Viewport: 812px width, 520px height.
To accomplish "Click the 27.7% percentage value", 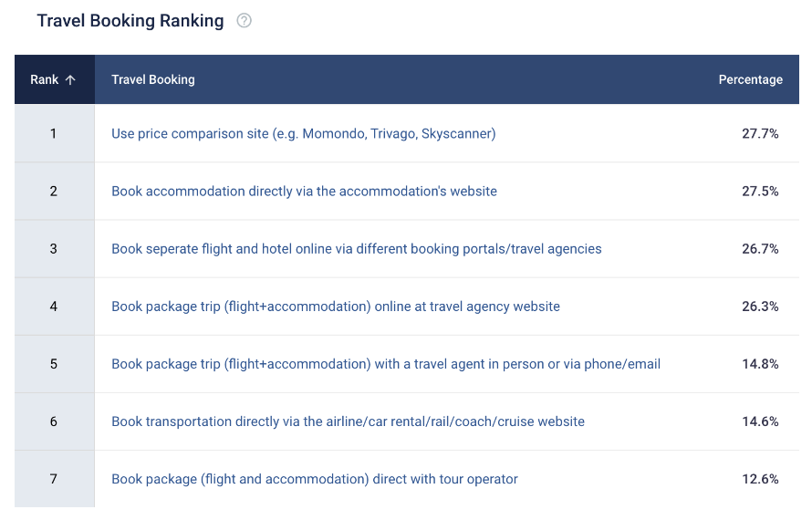I will point(760,133).
